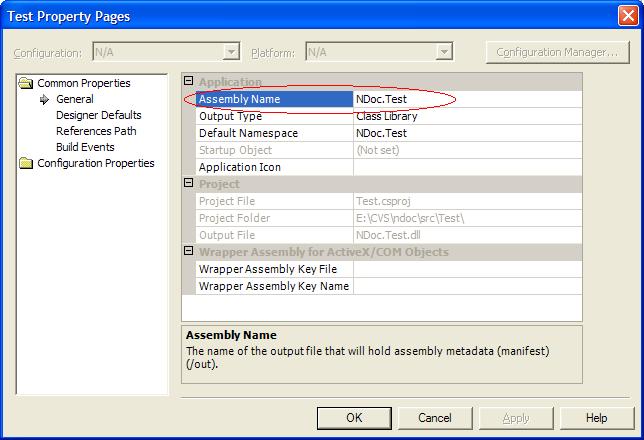Open References Path page

96,131
